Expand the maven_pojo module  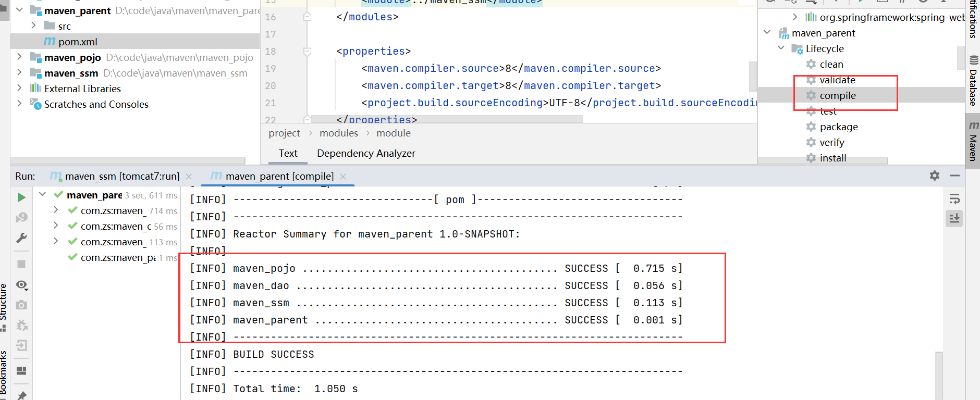point(19,57)
